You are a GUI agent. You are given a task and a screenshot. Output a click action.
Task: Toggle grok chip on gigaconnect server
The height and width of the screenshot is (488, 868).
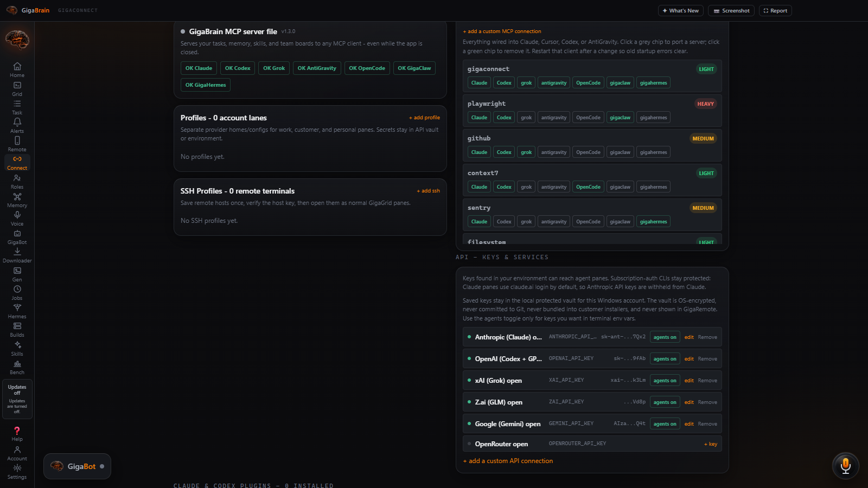(x=526, y=83)
